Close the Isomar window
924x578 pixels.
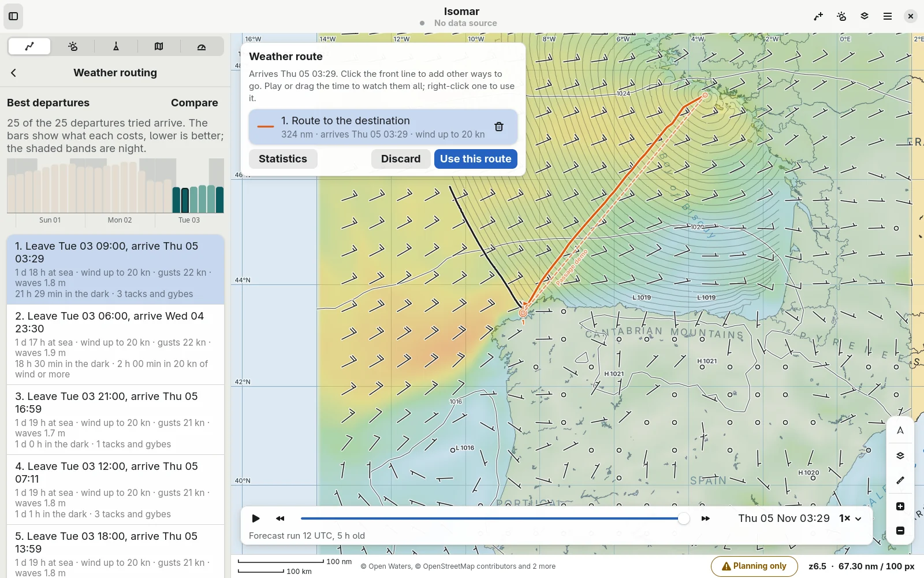point(911,16)
